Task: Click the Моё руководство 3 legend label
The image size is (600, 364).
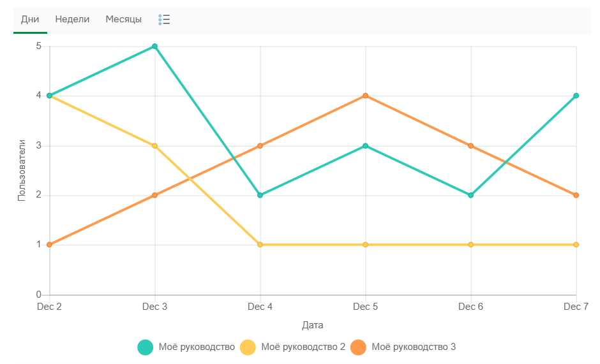Action: 414,347
